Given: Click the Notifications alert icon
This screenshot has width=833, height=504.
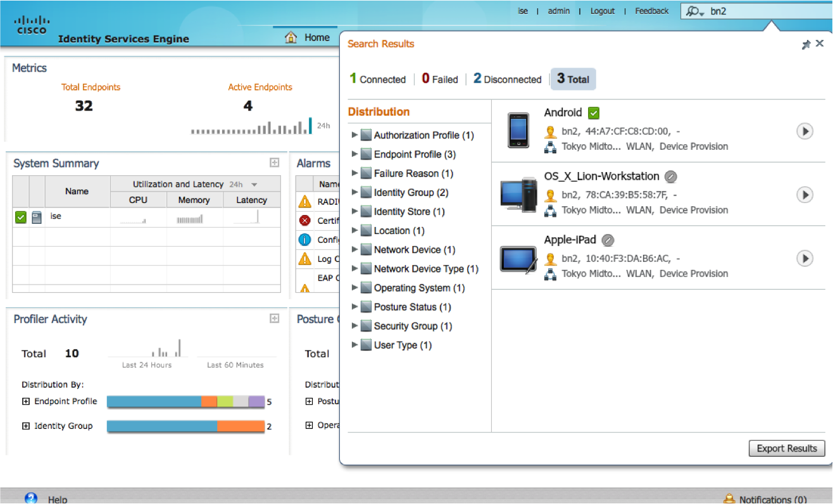Looking at the screenshot, I should click(x=729, y=499).
